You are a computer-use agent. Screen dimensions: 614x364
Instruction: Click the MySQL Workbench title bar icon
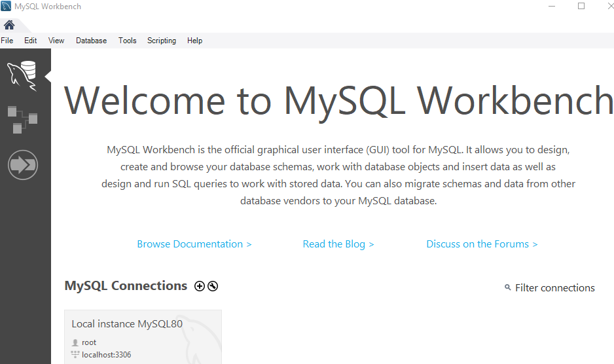(6, 7)
